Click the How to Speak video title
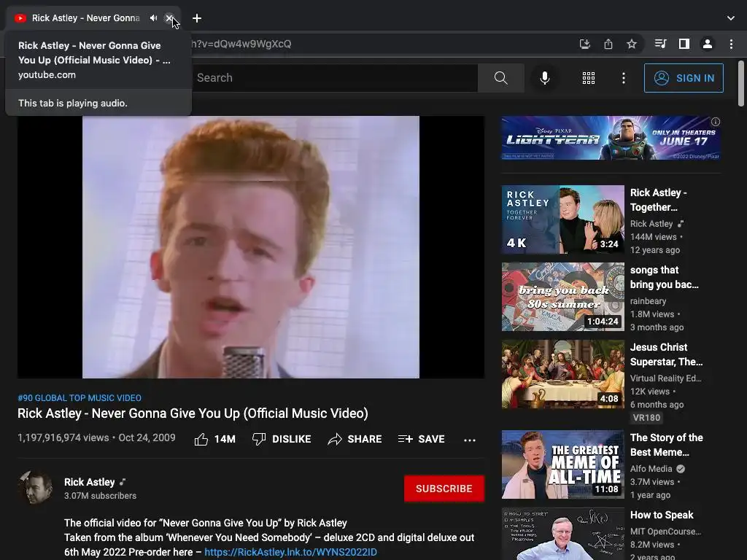 [x=662, y=515]
